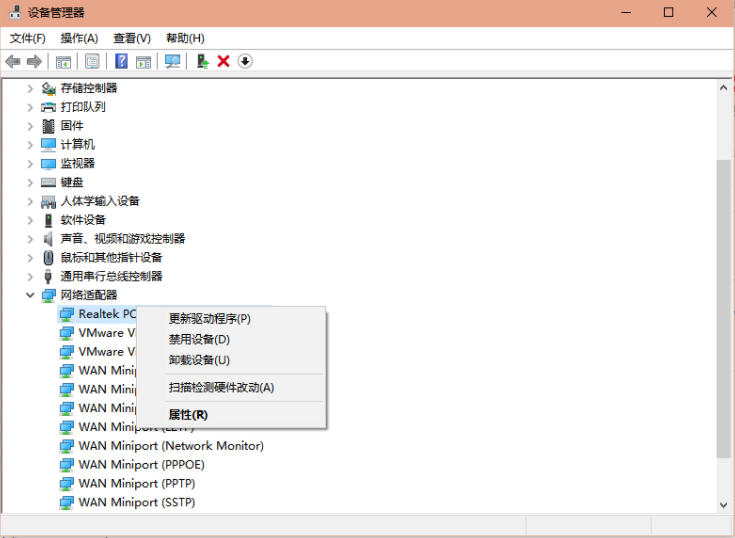735x538 pixels.
Task: Click the 存储控制器 category icon
Action: click(x=48, y=88)
